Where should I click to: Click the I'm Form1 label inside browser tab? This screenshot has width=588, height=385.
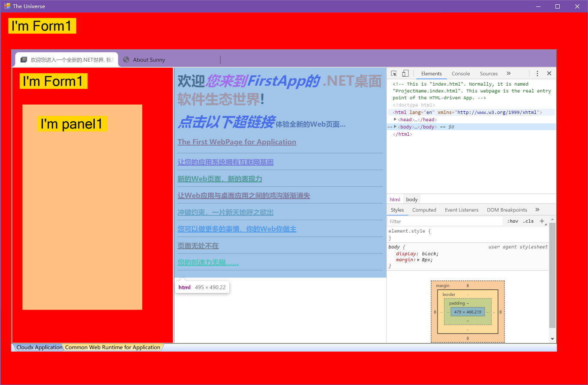click(54, 81)
